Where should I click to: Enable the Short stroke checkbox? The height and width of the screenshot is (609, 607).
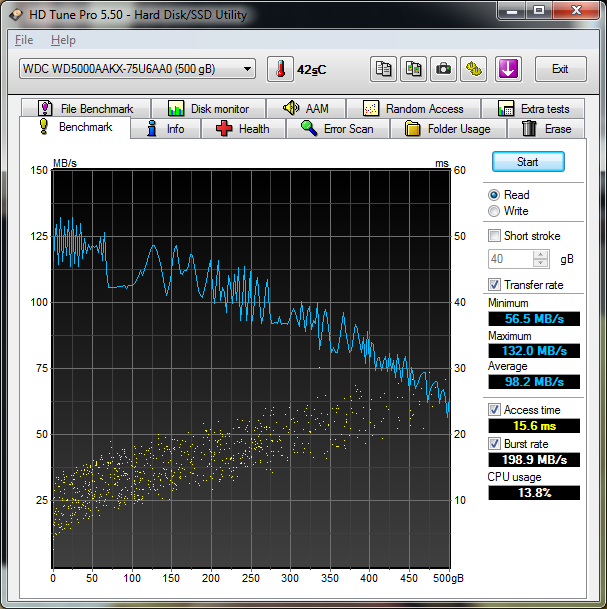[494, 236]
